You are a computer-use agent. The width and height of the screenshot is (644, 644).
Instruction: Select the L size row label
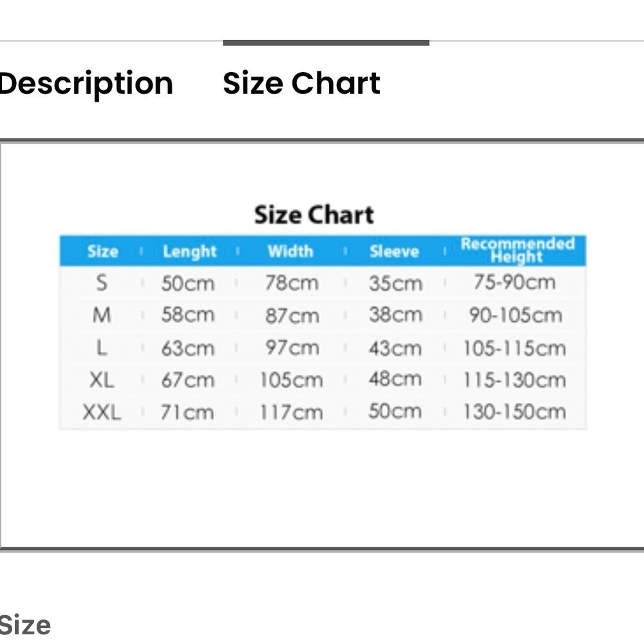coord(102,348)
